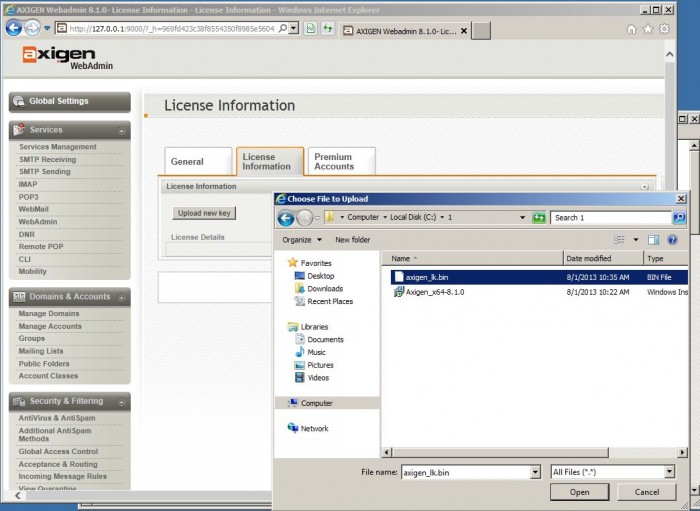Click the Domains & Accounts section icon
Viewport: 700px width, 511px height.
19,297
